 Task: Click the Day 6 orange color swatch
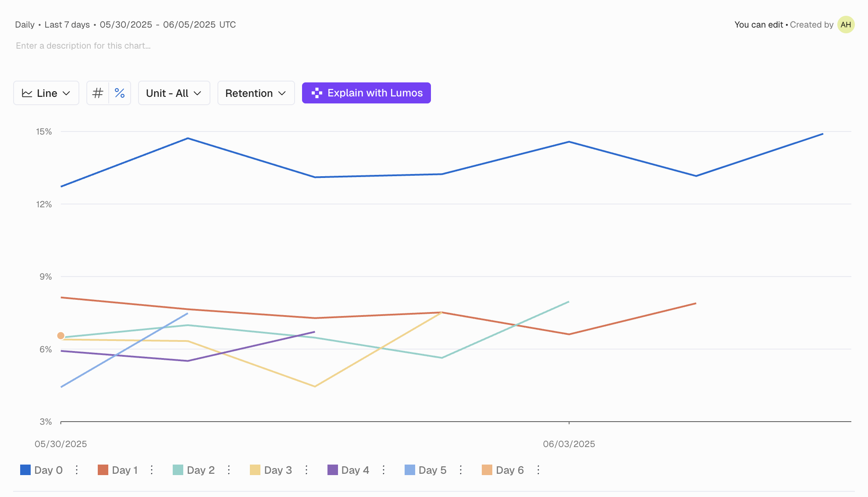[487, 470]
